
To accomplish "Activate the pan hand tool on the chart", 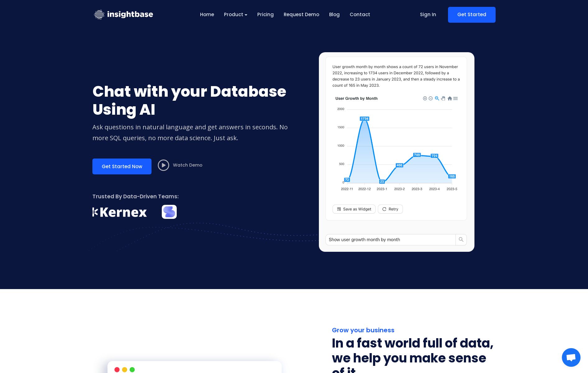I will point(443,99).
